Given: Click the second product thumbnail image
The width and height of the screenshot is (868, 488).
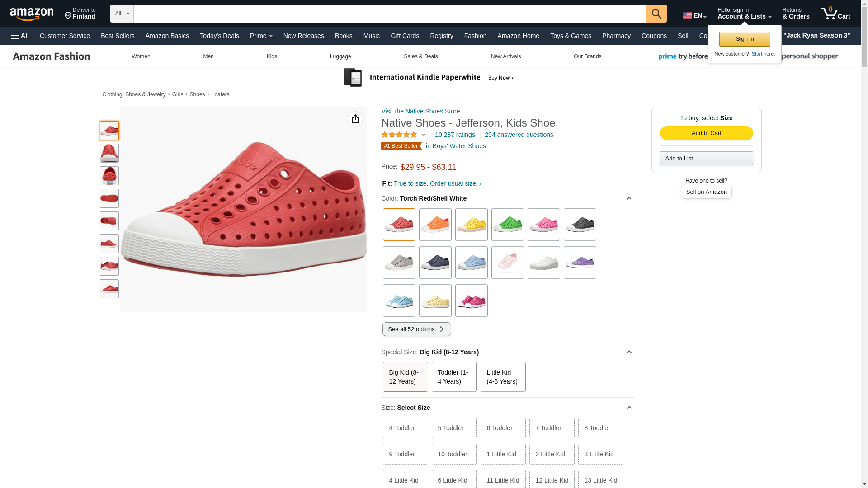Looking at the screenshot, I should coord(109,153).
